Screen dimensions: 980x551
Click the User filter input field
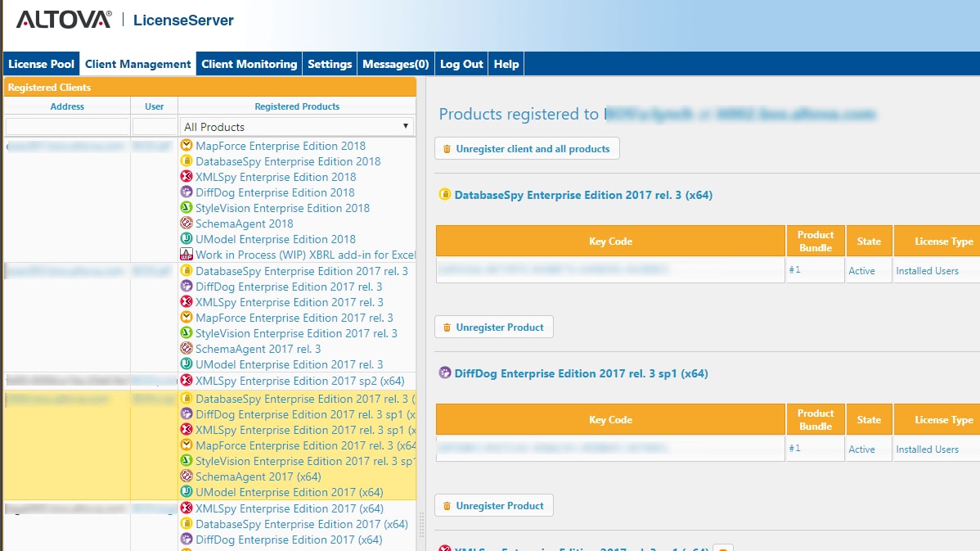pyautogui.click(x=155, y=127)
